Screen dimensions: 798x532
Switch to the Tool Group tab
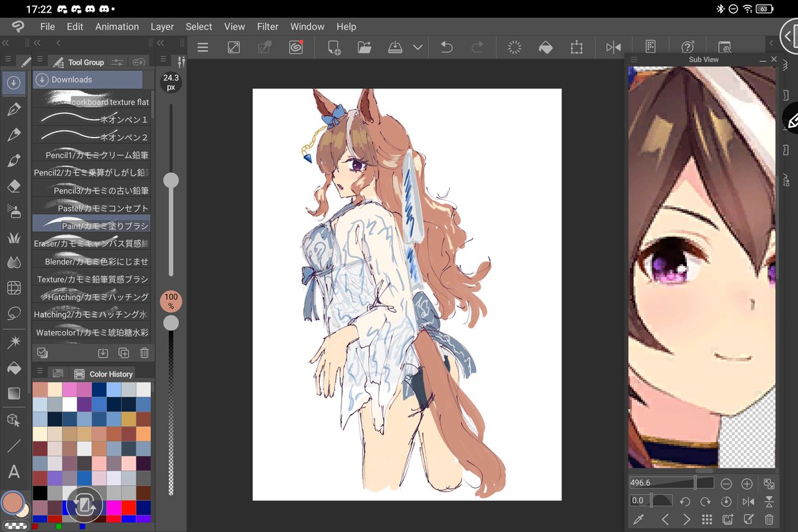click(78, 62)
